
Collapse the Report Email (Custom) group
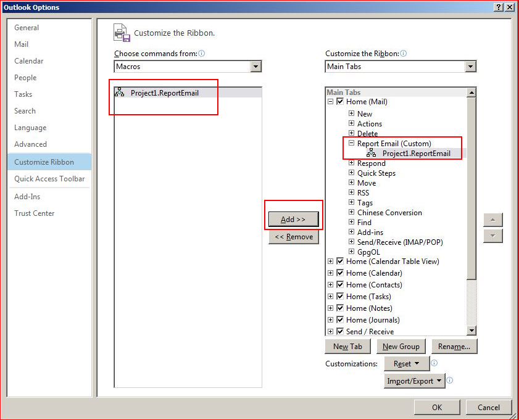tap(352, 143)
